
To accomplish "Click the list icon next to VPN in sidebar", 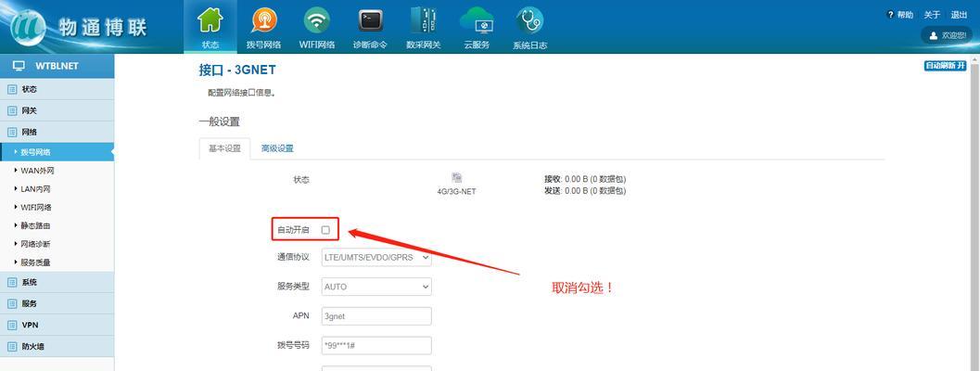I will point(12,325).
